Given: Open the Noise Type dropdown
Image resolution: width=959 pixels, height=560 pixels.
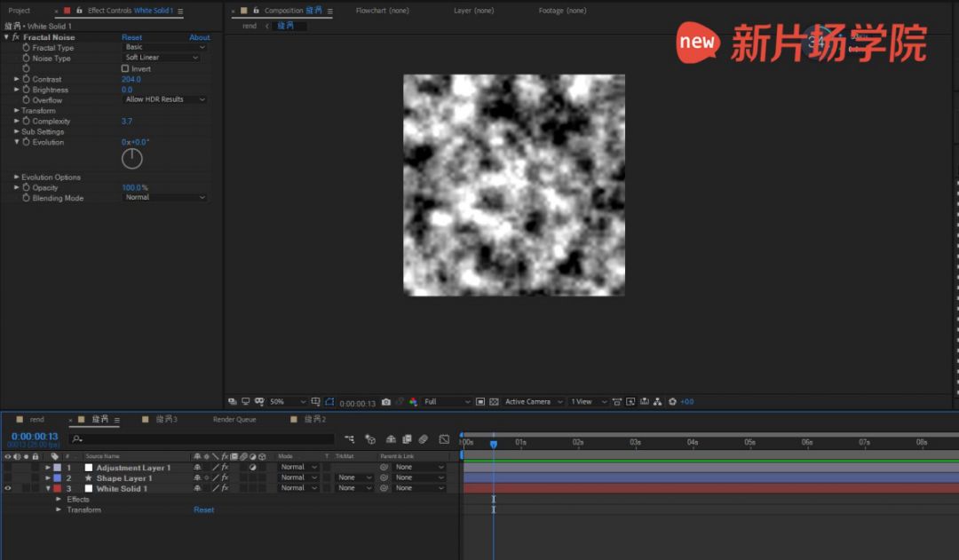Looking at the screenshot, I should [x=162, y=58].
